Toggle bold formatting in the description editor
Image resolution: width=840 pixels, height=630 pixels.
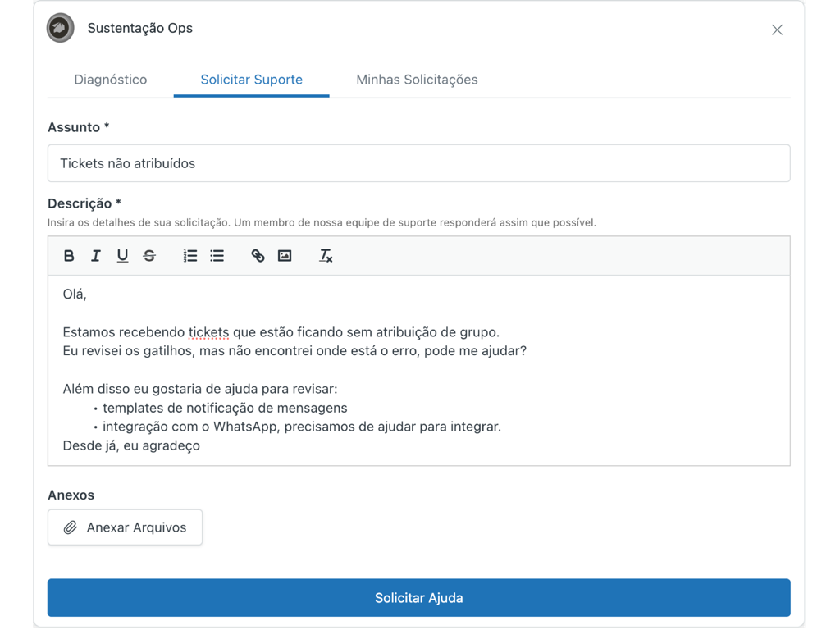pos(69,256)
